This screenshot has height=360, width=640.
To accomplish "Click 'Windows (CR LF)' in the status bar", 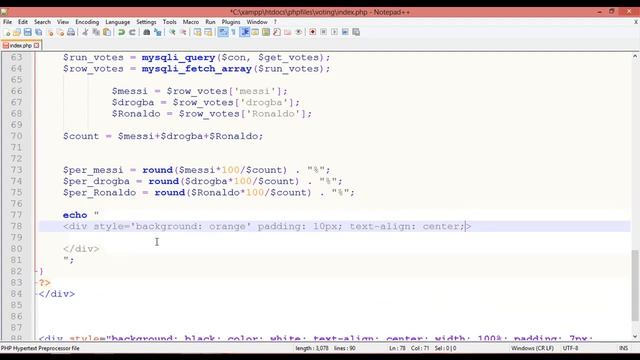I will pos(532,348).
